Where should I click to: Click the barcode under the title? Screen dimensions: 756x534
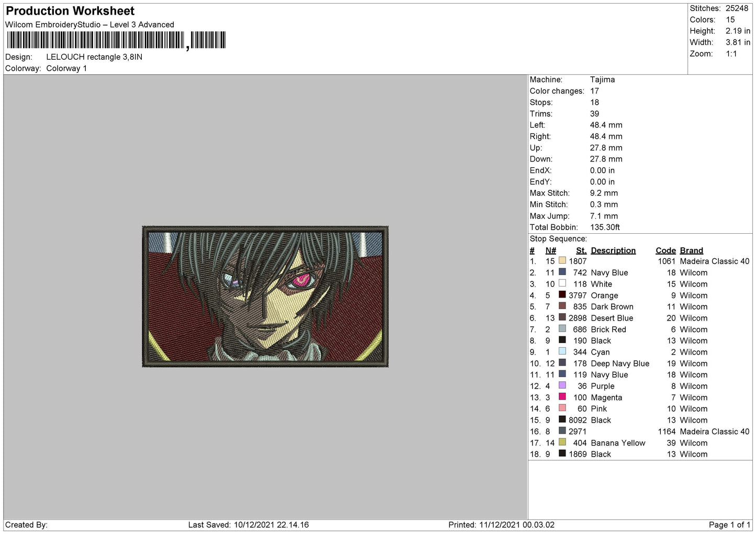[116, 40]
